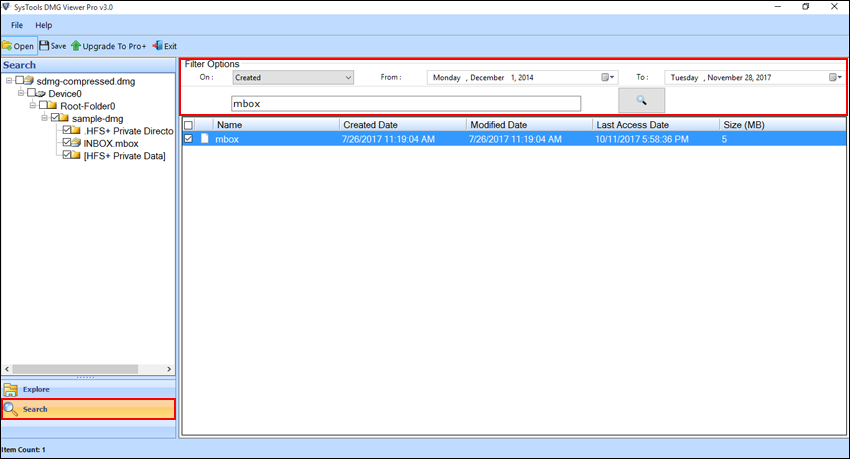
Task: Sort results by the Name column
Action: pos(276,125)
